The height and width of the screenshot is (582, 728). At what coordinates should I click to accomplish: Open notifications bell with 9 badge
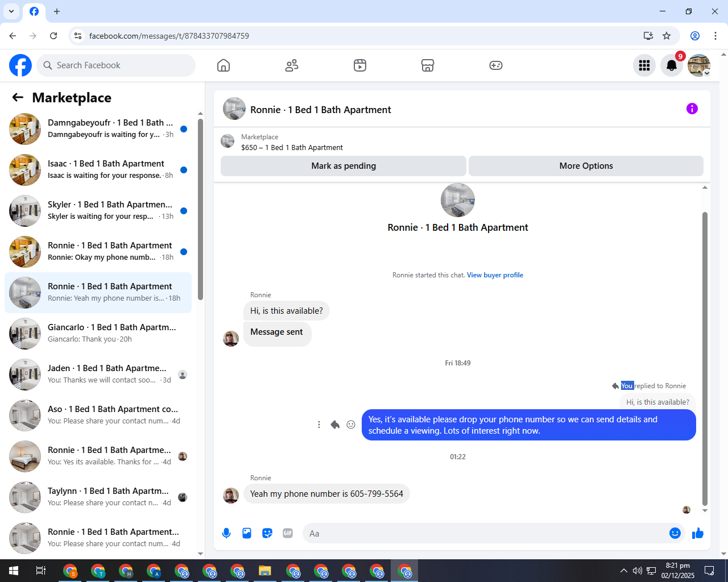pyautogui.click(x=672, y=65)
